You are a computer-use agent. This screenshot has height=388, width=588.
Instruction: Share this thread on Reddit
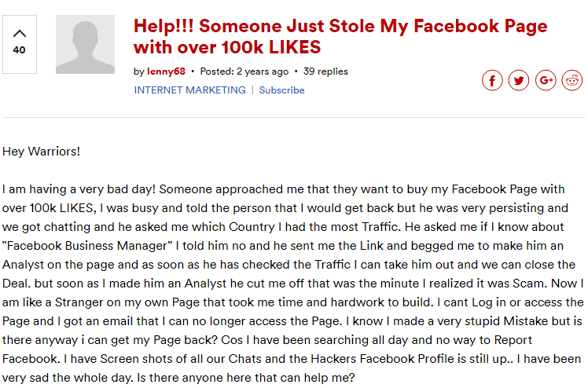(x=571, y=81)
